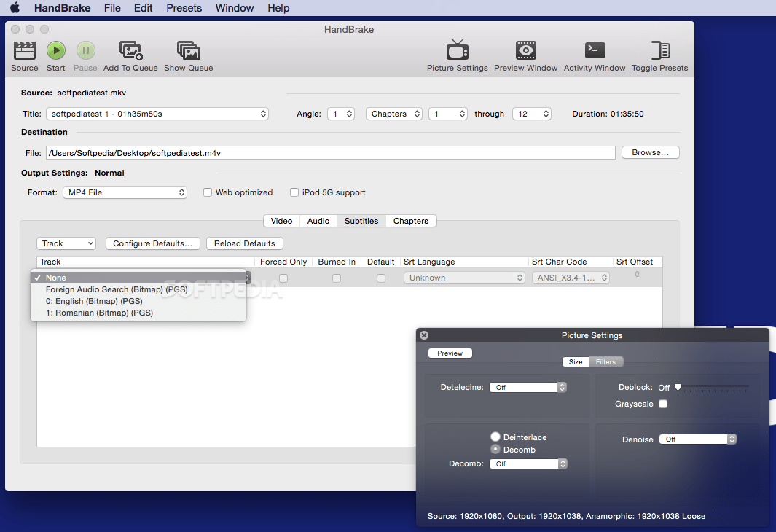
Task: Click Reload Defaults
Action: pos(244,243)
